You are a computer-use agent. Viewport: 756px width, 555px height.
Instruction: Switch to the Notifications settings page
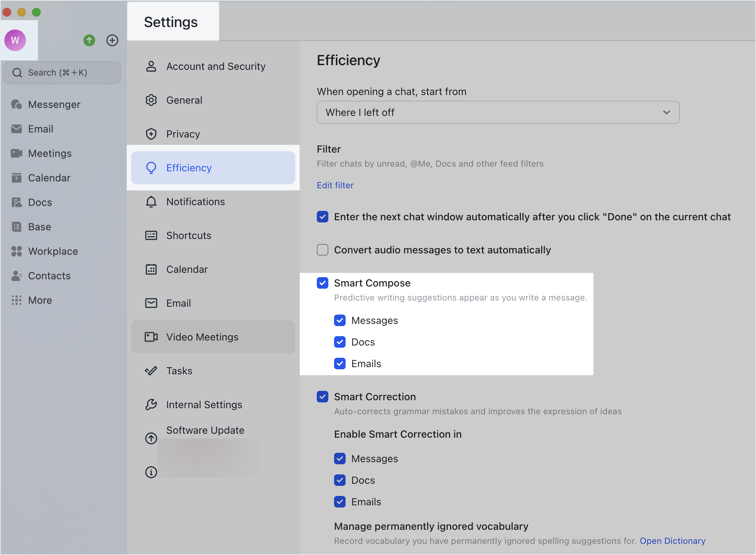(x=195, y=202)
